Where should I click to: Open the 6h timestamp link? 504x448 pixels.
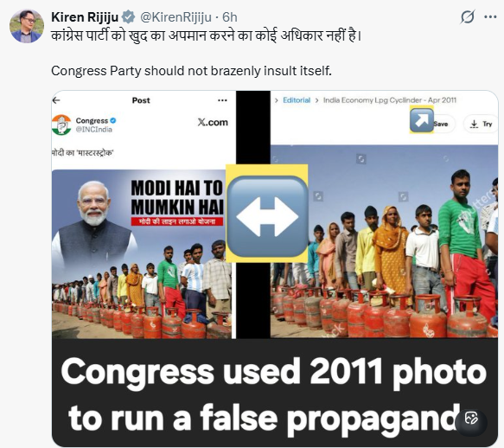coord(230,17)
